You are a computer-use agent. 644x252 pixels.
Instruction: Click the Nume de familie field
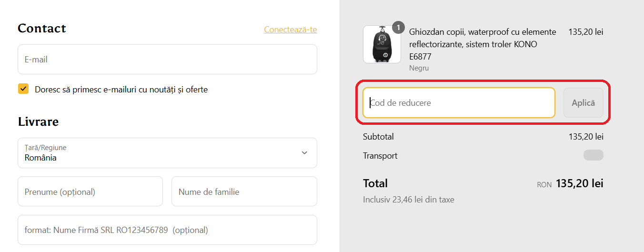pyautogui.click(x=244, y=192)
